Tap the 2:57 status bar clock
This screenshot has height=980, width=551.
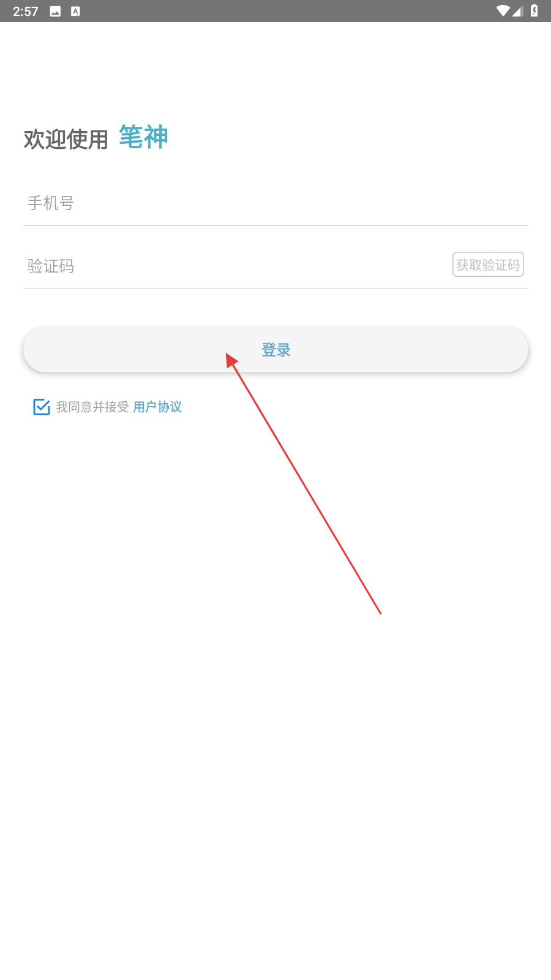click(x=26, y=12)
